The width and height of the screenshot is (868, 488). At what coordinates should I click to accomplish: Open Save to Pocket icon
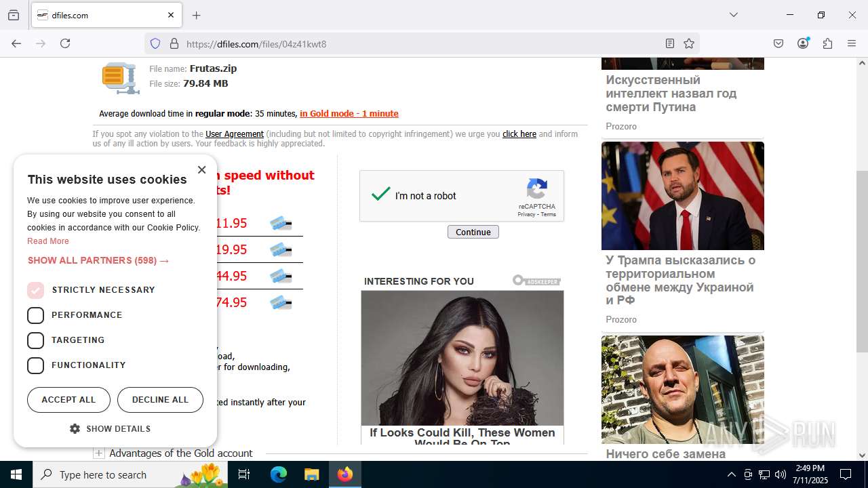tap(778, 43)
